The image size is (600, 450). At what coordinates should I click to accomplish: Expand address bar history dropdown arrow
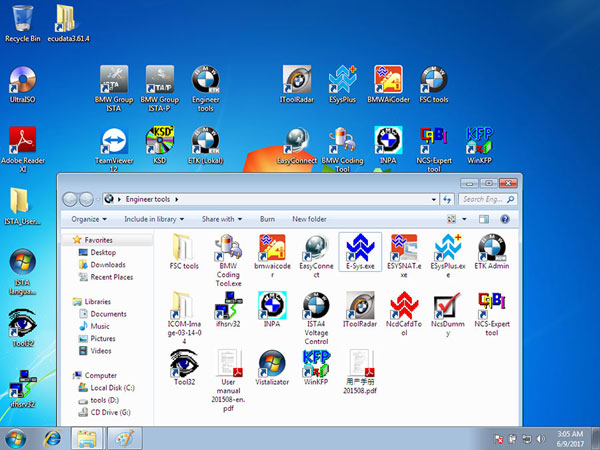pyautogui.click(x=434, y=199)
